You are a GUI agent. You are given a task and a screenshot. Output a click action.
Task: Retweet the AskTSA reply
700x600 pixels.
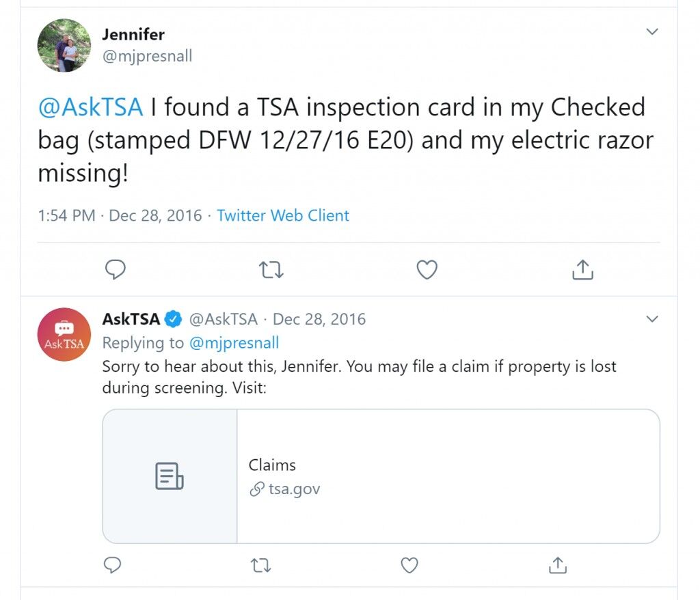260,566
